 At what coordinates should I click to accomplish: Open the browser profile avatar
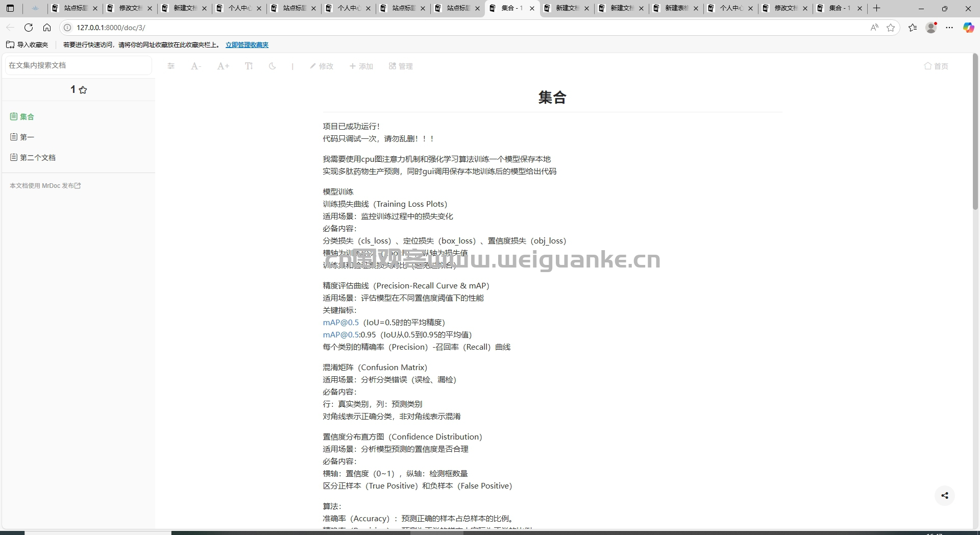coord(932,28)
